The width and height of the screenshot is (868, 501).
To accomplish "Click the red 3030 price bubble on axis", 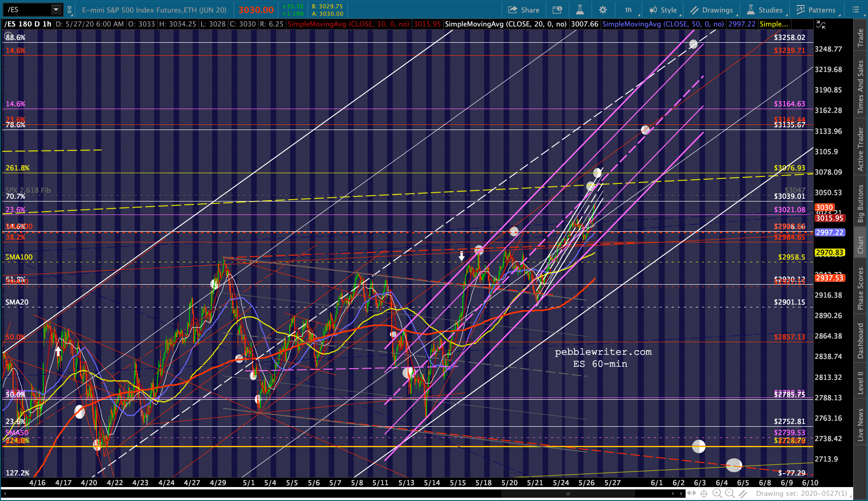I will pos(824,208).
